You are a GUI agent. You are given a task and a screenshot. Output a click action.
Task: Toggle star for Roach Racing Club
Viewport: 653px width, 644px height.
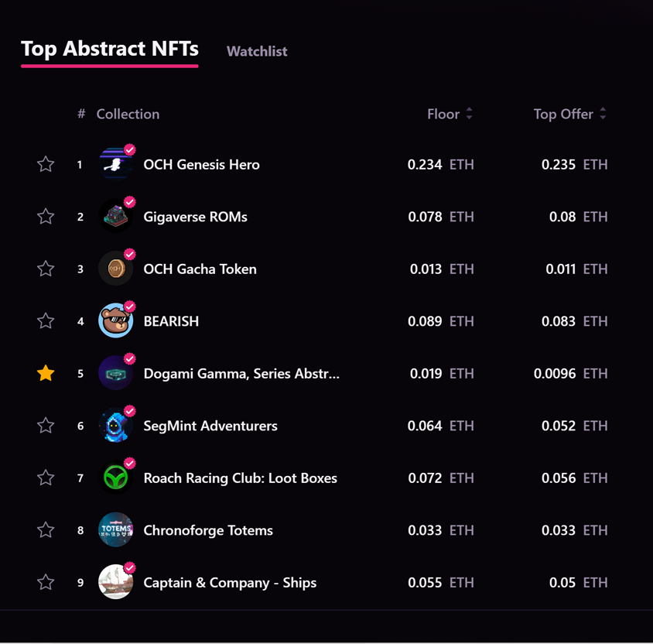pos(46,478)
